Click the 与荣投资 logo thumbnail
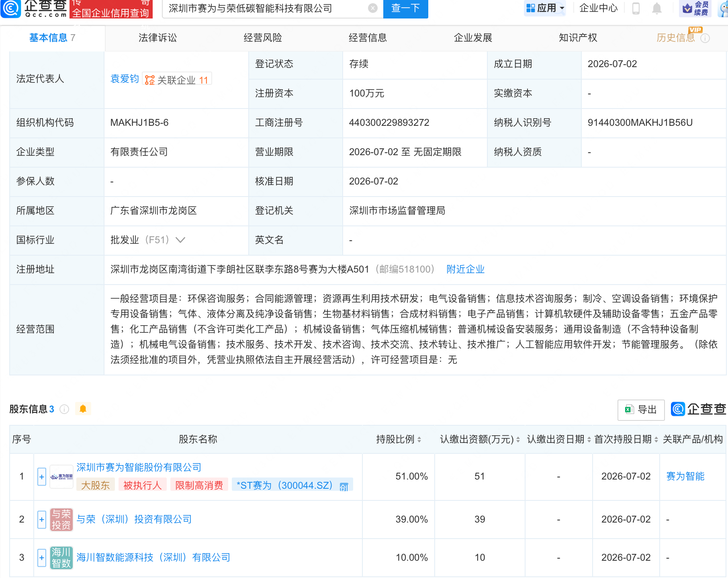Image resolution: width=728 pixels, height=578 pixels. coord(61,519)
